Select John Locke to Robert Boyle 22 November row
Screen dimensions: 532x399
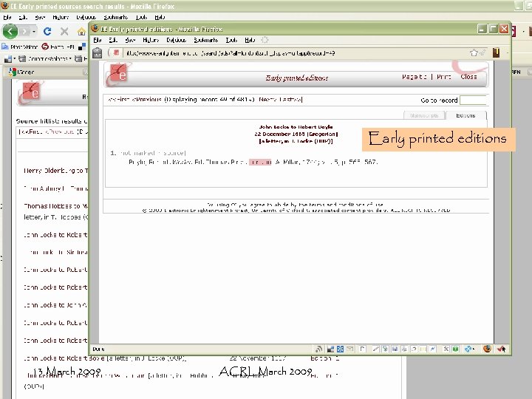182,358
